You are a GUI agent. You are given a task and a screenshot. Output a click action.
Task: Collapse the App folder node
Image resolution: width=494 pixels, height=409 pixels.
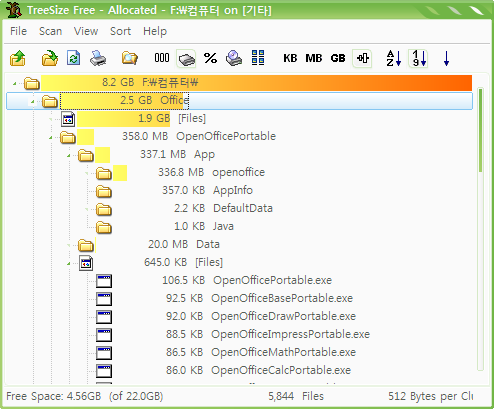coord(69,155)
